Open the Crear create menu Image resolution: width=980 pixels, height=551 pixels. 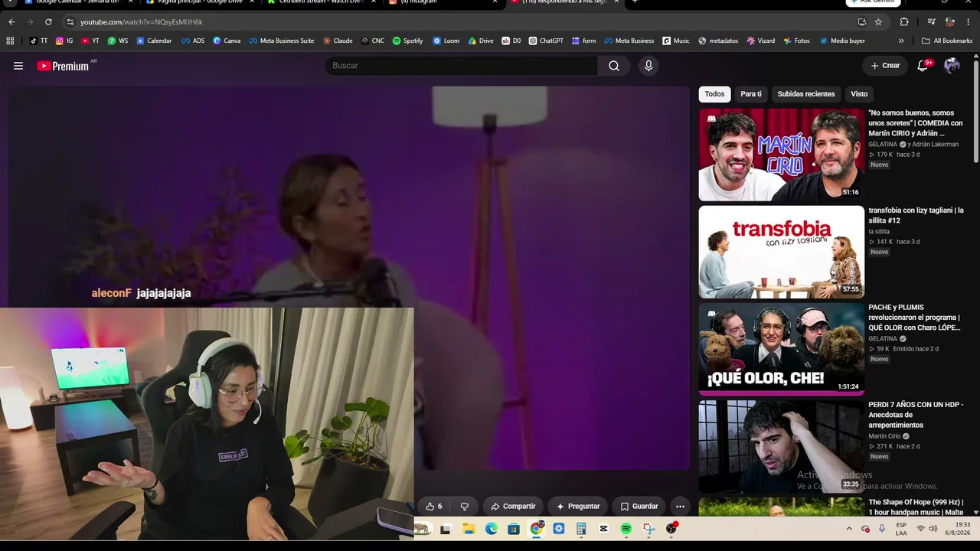[x=885, y=66]
